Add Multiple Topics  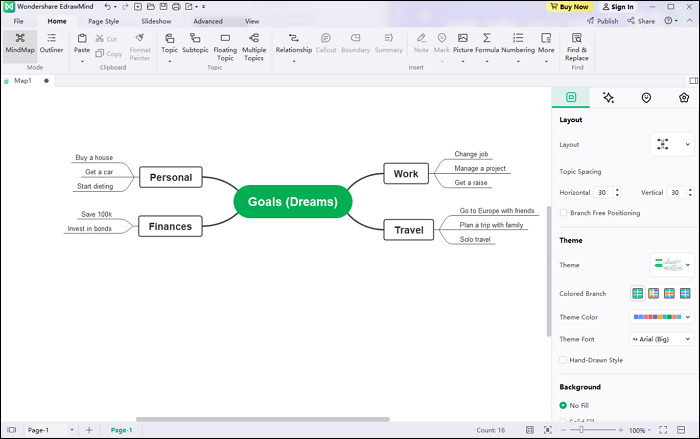(254, 46)
